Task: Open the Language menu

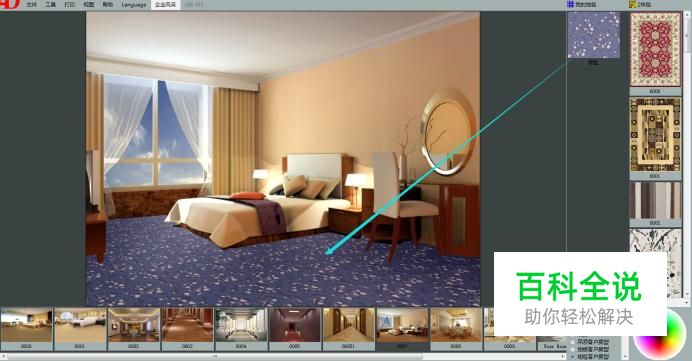Action: coord(134,5)
